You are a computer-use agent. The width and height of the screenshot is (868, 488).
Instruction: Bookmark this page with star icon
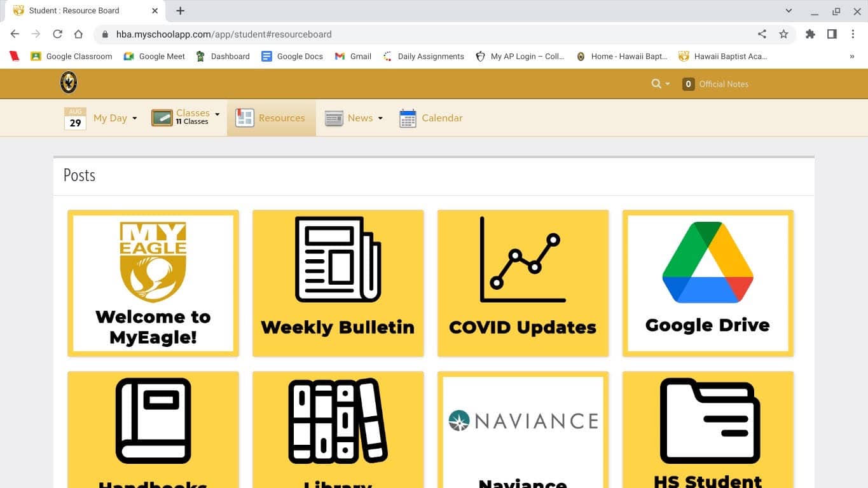coord(783,34)
